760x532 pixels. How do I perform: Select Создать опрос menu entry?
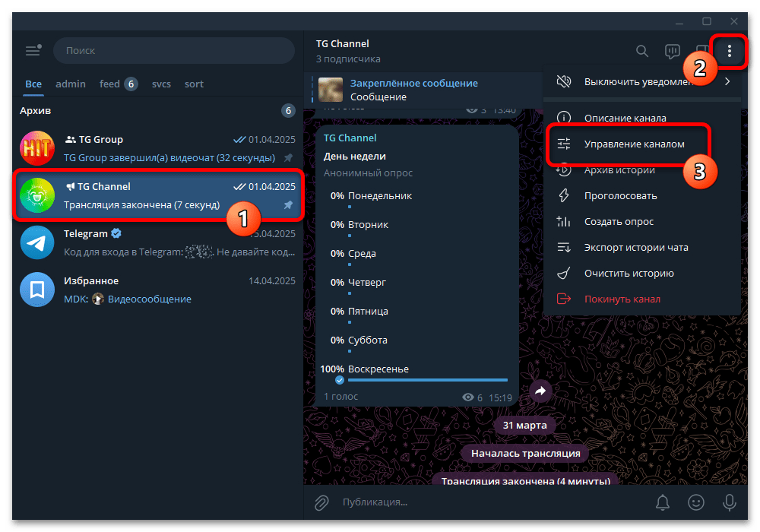pos(642,221)
